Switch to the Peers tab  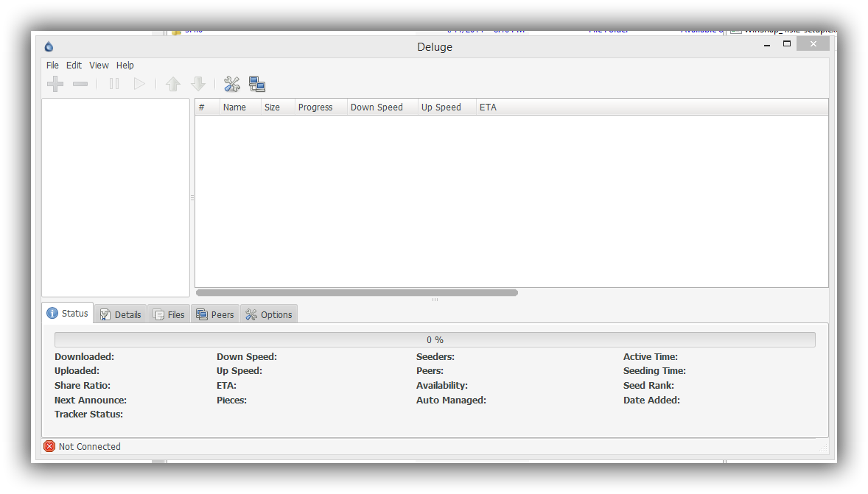point(215,315)
